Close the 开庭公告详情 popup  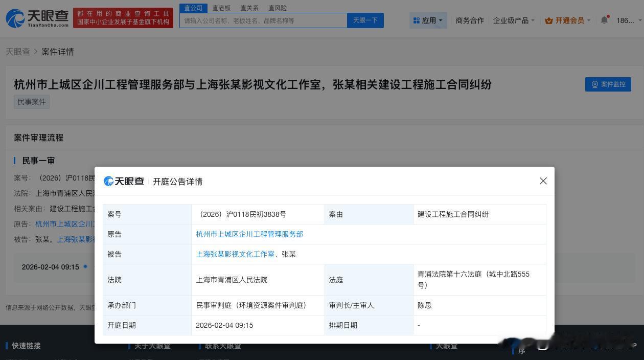[x=543, y=181]
